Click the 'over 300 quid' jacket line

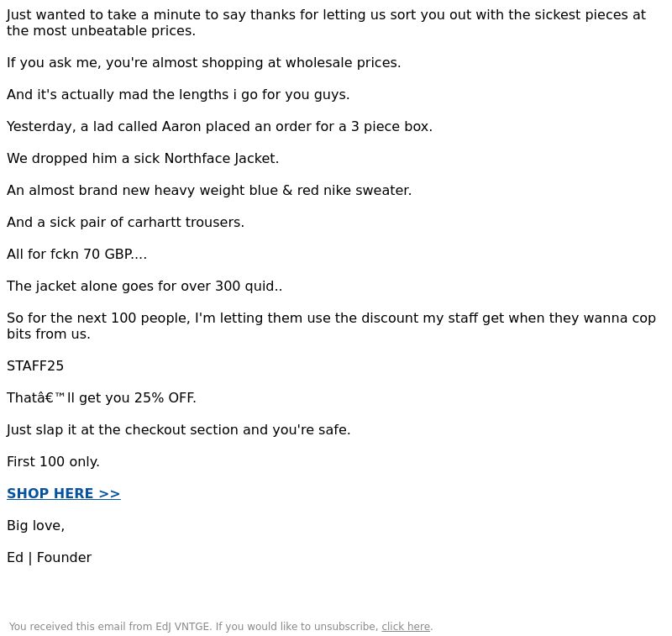click(x=144, y=286)
